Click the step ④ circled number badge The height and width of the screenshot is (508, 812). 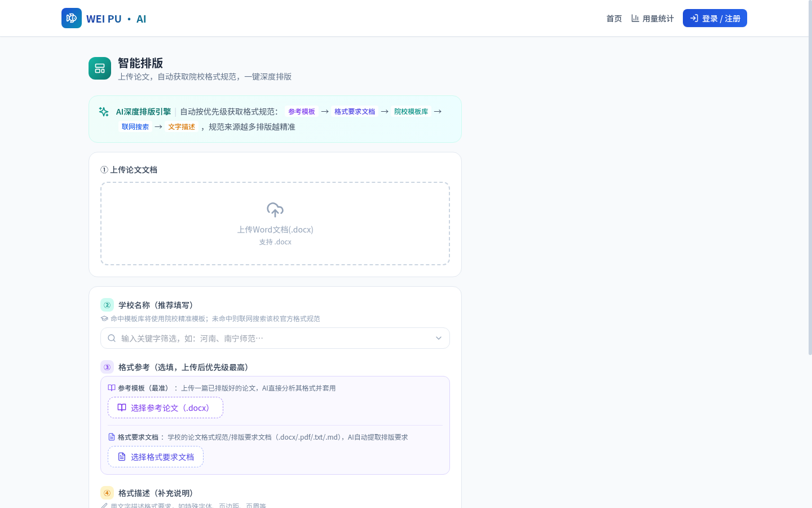(x=107, y=493)
